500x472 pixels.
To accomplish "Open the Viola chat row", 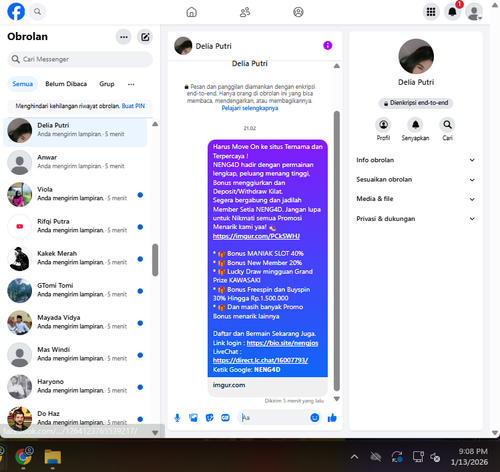I will point(75,194).
